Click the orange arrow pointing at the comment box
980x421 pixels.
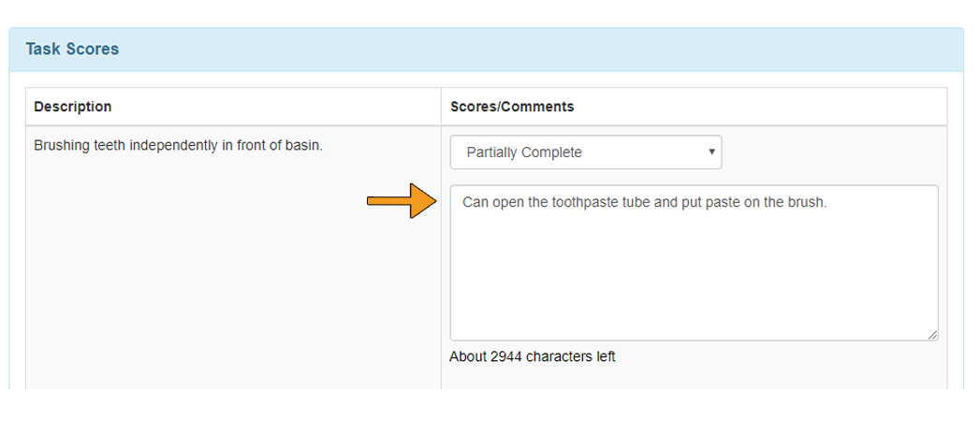click(x=402, y=200)
